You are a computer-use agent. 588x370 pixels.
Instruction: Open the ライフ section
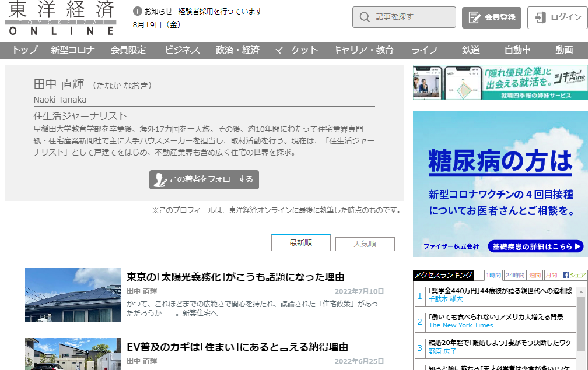423,51
